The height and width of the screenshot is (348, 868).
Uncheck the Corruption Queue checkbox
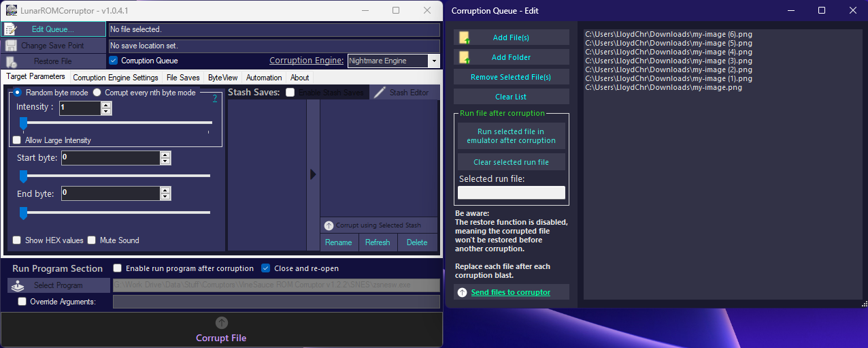(114, 61)
